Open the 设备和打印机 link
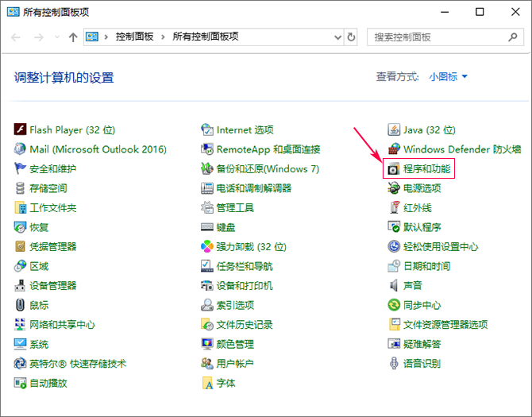The height and width of the screenshot is (417, 532). 245,285
